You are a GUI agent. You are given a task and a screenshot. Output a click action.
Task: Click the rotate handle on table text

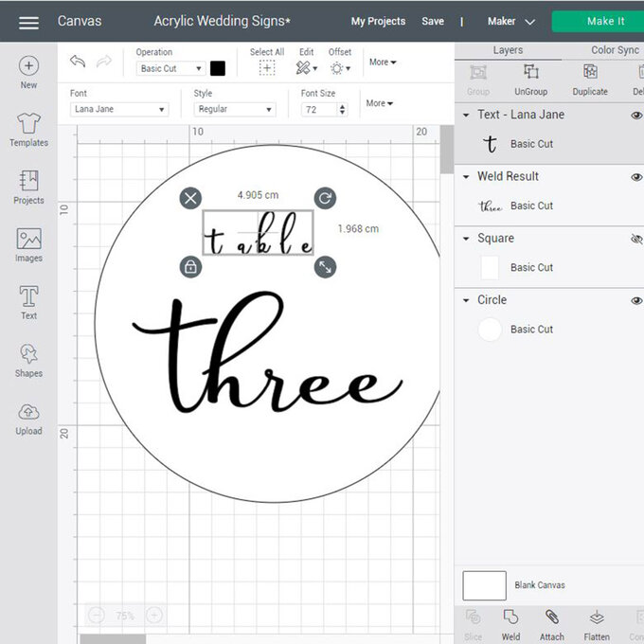(x=325, y=198)
